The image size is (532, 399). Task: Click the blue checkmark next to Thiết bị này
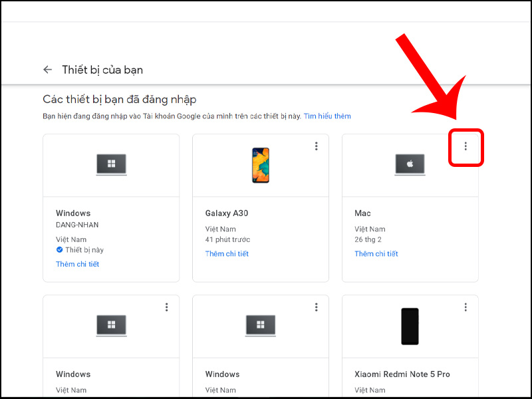(59, 250)
